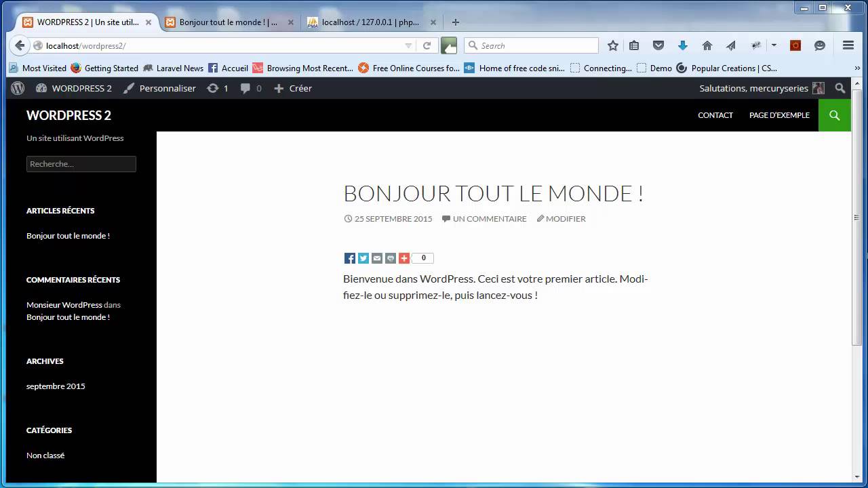
Task: Click the page vertical scrollbar thumb
Action: coord(856,217)
